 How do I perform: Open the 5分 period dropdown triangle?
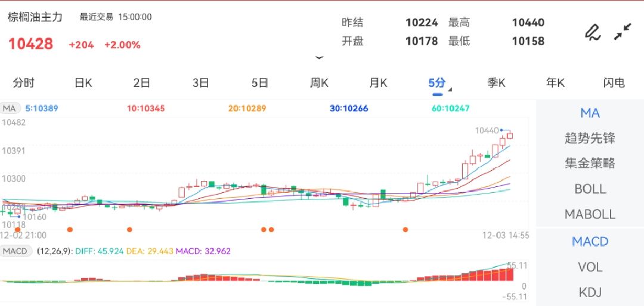[451, 89]
